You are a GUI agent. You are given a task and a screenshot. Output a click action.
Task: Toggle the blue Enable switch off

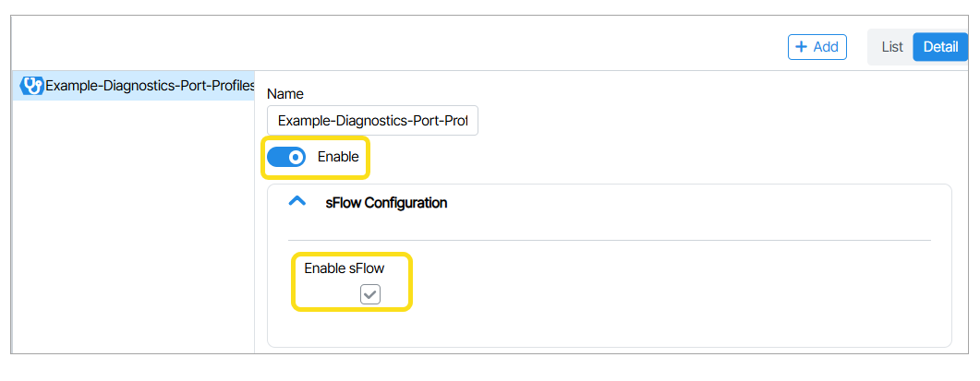tap(286, 157)
